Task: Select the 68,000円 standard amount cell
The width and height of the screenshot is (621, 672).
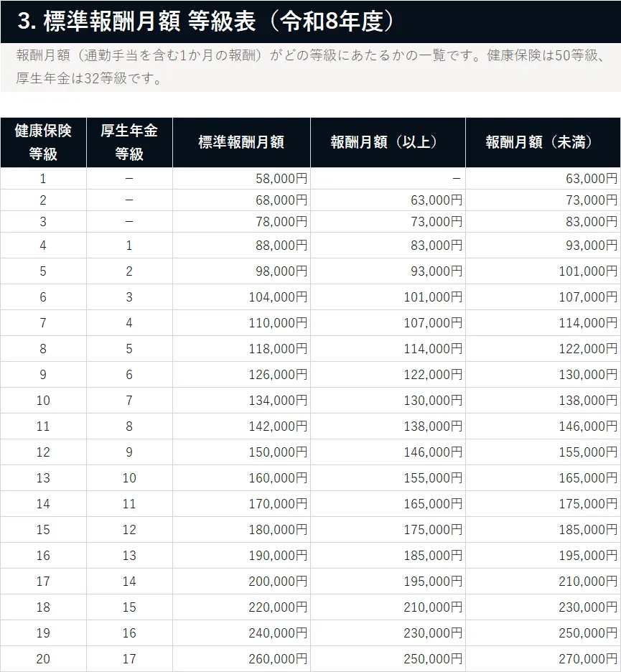Action: (x=241, y=200)
